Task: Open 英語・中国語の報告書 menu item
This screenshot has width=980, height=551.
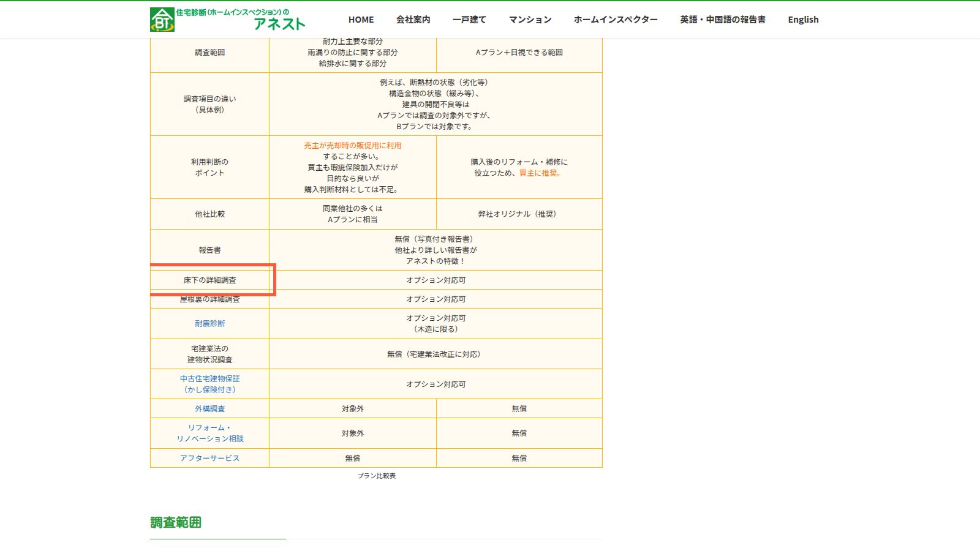Action: pos(723,20)
